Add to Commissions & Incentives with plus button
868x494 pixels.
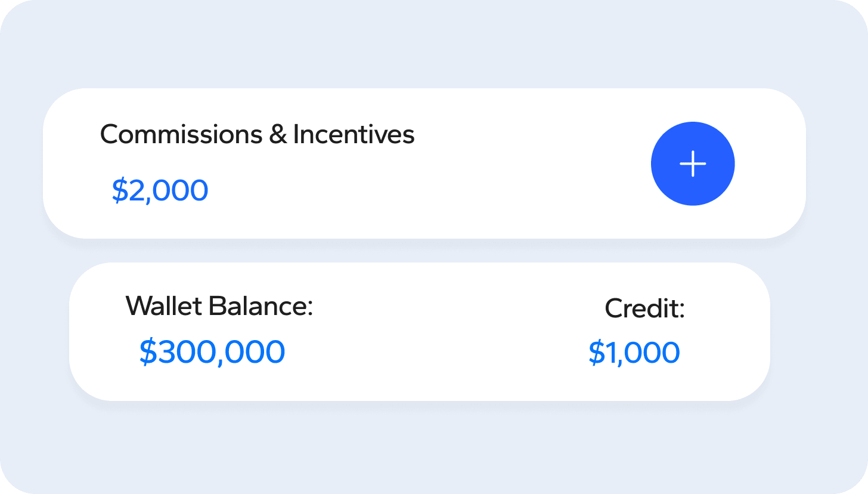693,163
